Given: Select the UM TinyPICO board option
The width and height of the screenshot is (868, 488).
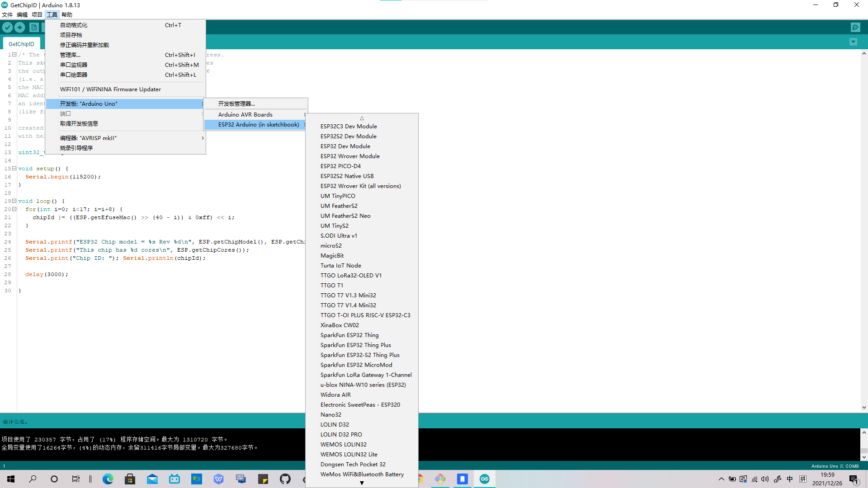Looking at the screenshot, I should tap(338, 196).
